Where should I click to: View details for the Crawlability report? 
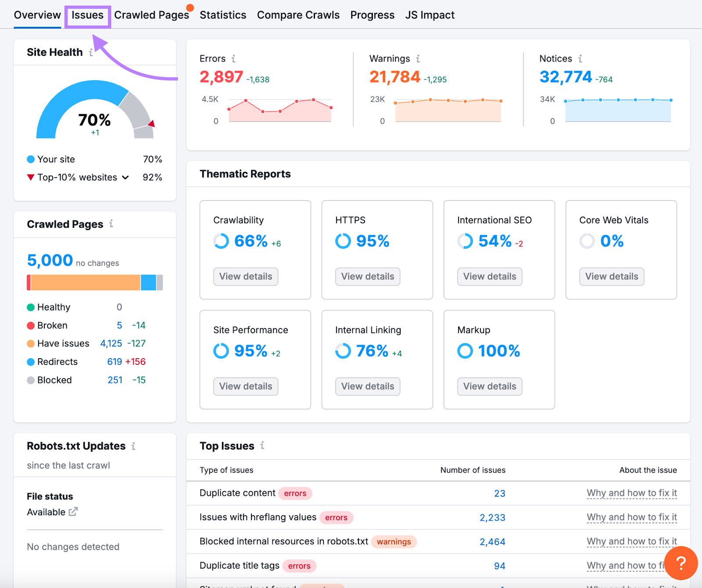[246, 277]
